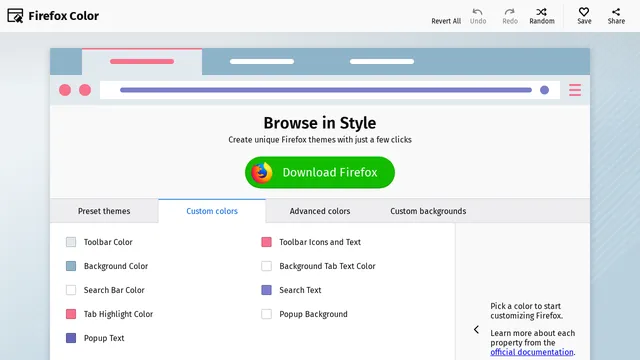The width and height of the screenshot is (640, 360).
Task: Save the theme with heart icon
Action: tap(584, 16)
